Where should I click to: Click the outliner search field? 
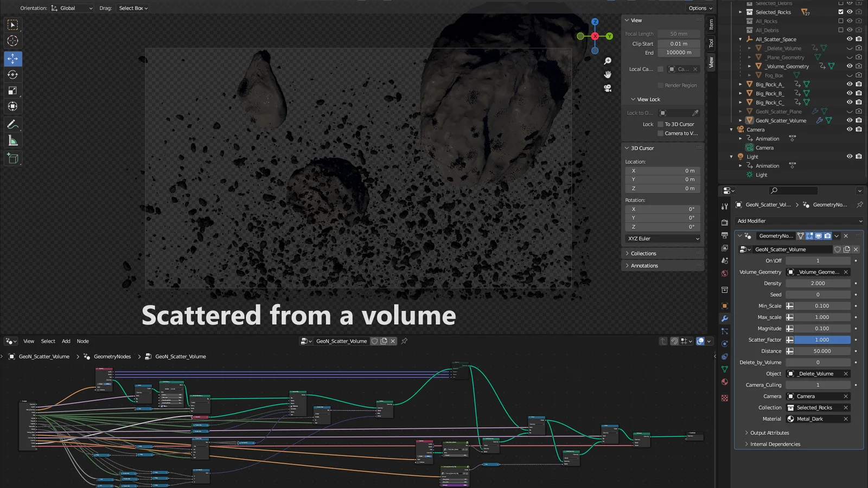click(793, 190)
